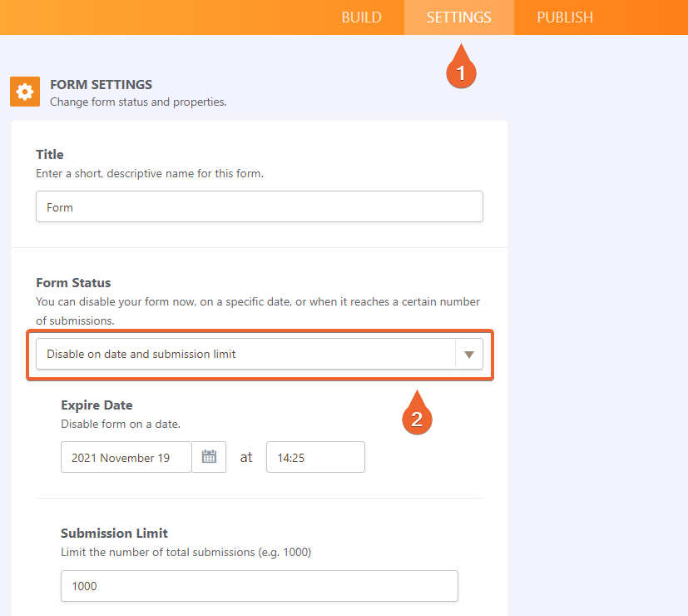
Task: Click the Submission Limit field showing 1000
Action: pyautogui.click(x=259, y=586)
